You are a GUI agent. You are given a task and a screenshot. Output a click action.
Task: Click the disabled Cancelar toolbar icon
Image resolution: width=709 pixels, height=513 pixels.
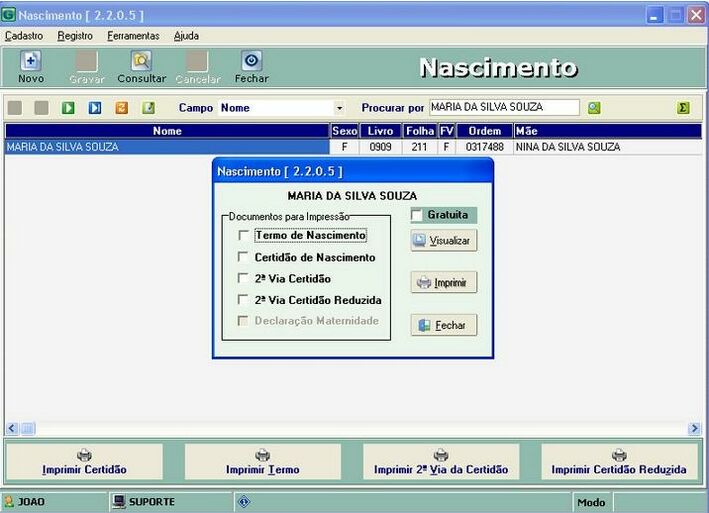pos(197,61)
